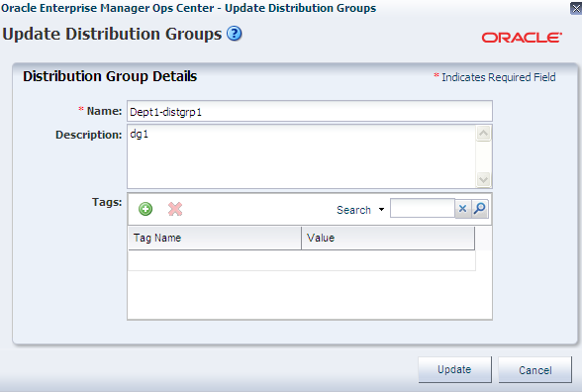
Task: Click the Oracle logo
Action: (x=522, y=38)
